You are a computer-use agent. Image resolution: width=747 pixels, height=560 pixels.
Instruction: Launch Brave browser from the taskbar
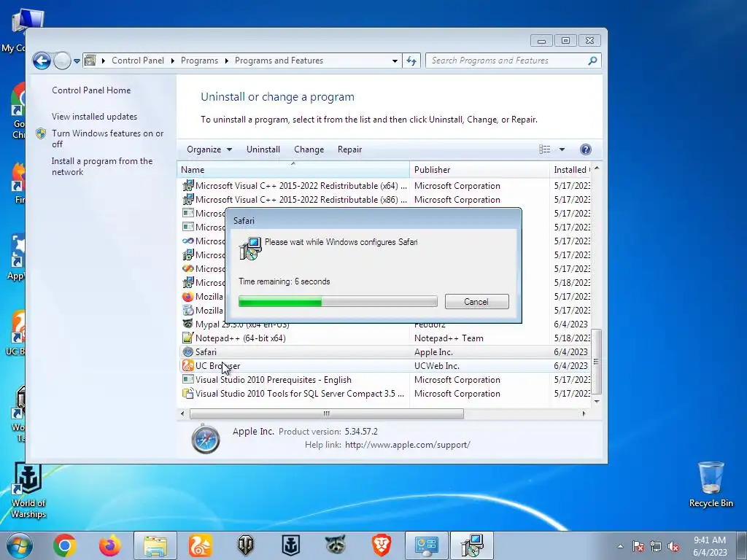point(381,545)
